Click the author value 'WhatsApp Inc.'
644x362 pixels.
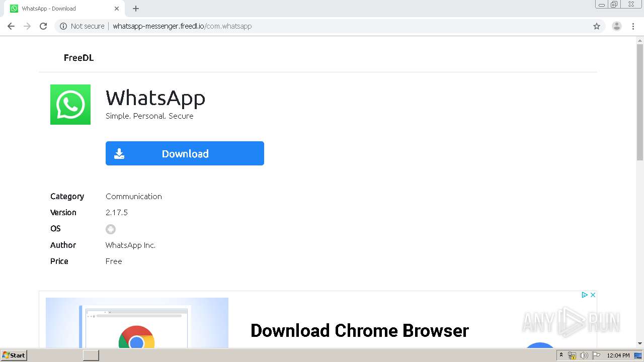click(130, 245)
